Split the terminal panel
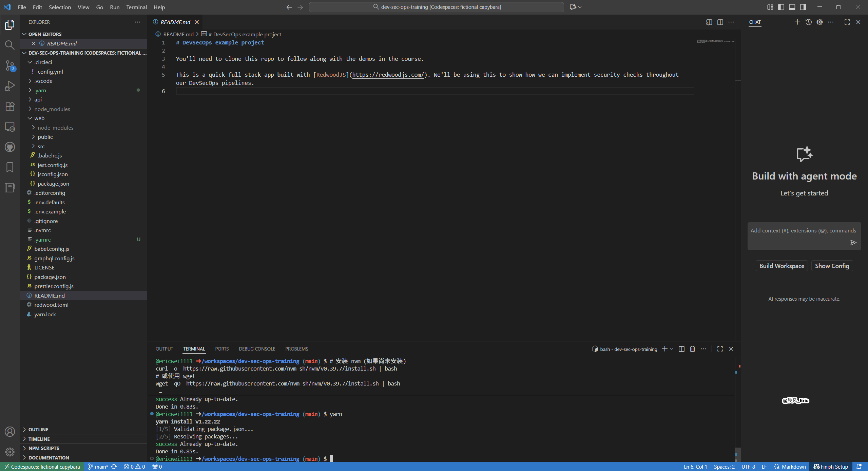 click(681, 349)
